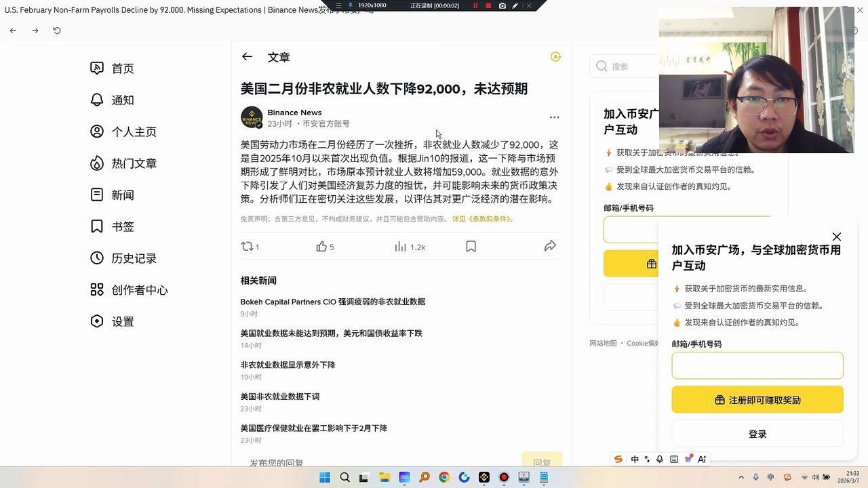This screenshot has width=868, height=488.
Task: Click the 登录 login button
Action: pos(757,434)
